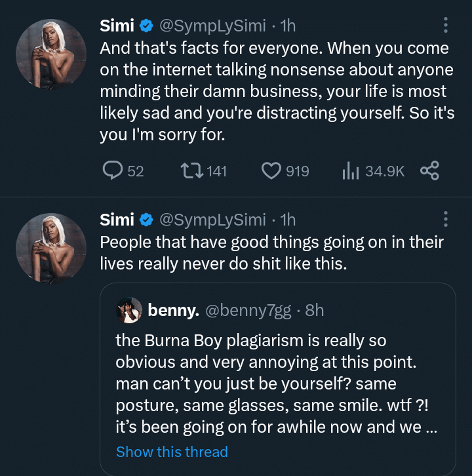Open benny. display name in quoted tweet

[173, 310]
